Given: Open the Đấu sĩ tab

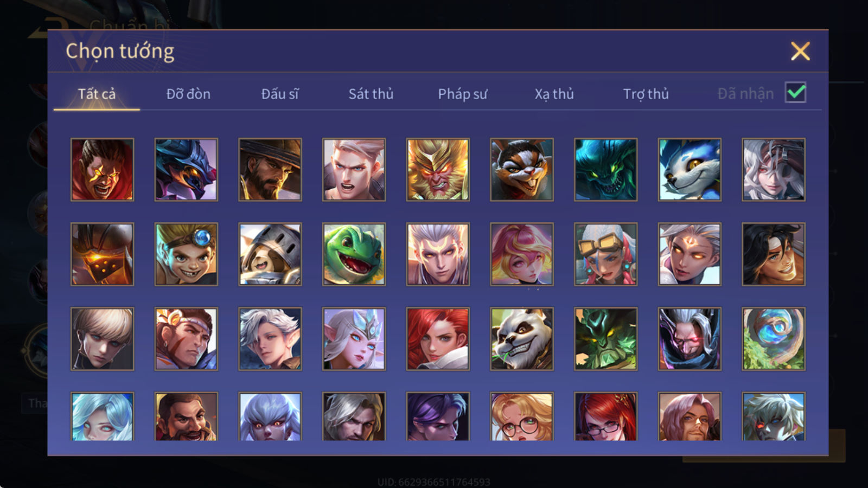Looking at the screenshot, I should pos(280,94).
